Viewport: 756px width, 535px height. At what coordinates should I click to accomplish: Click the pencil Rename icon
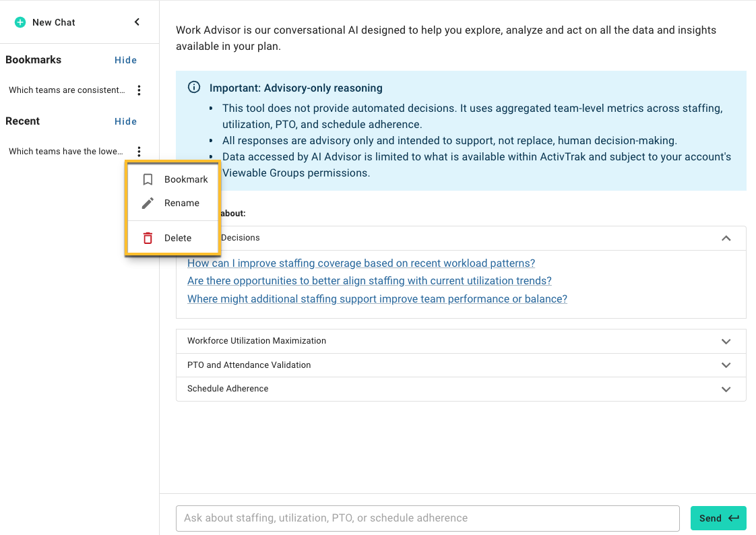coord(148,203)
